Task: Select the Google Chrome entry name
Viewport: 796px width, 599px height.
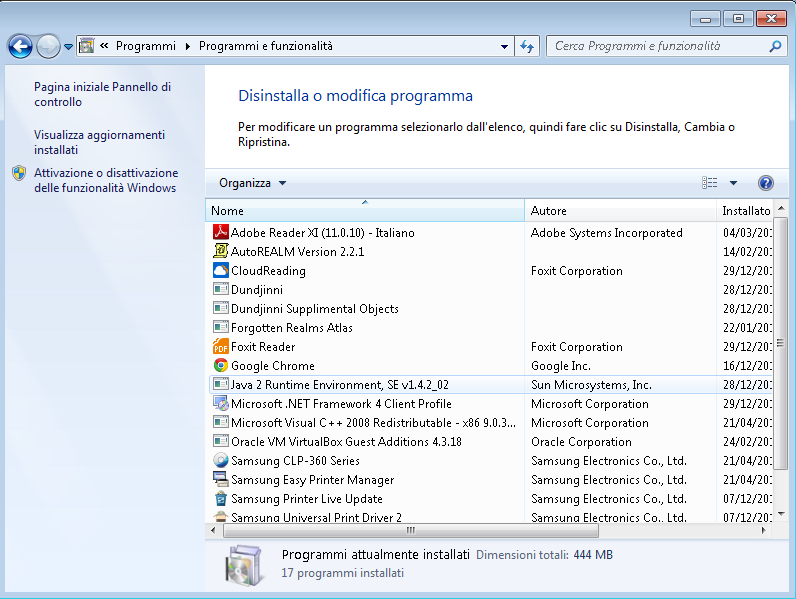Action: coord(273,365)
